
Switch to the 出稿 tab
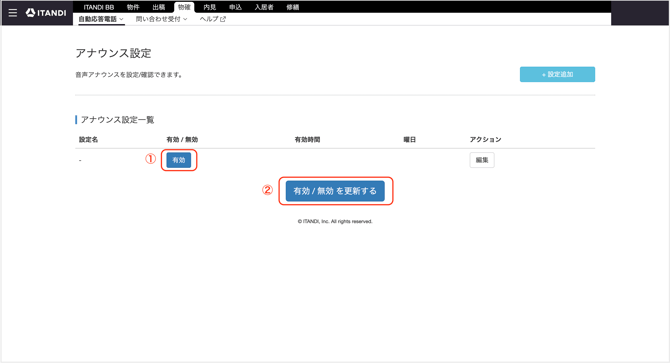159,7
